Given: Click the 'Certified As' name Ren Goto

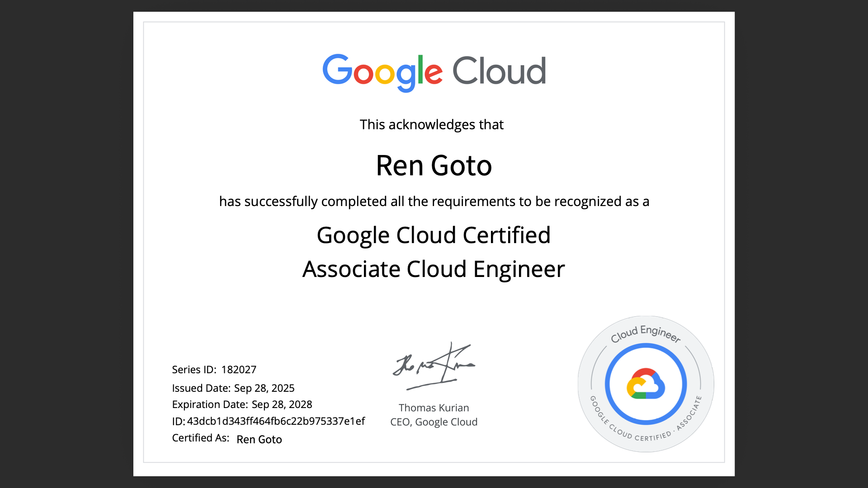Looking at the screenshot, I should coord(259,439).
